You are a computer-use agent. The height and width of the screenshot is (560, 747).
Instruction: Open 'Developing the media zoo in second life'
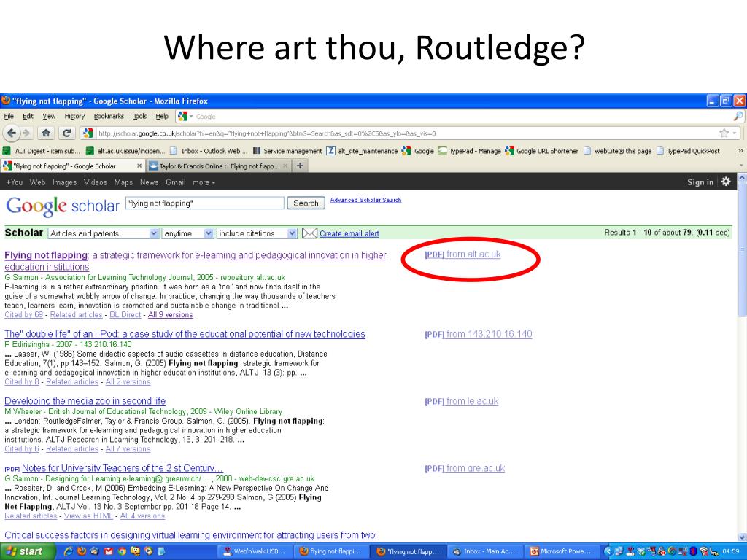[85, 402]
